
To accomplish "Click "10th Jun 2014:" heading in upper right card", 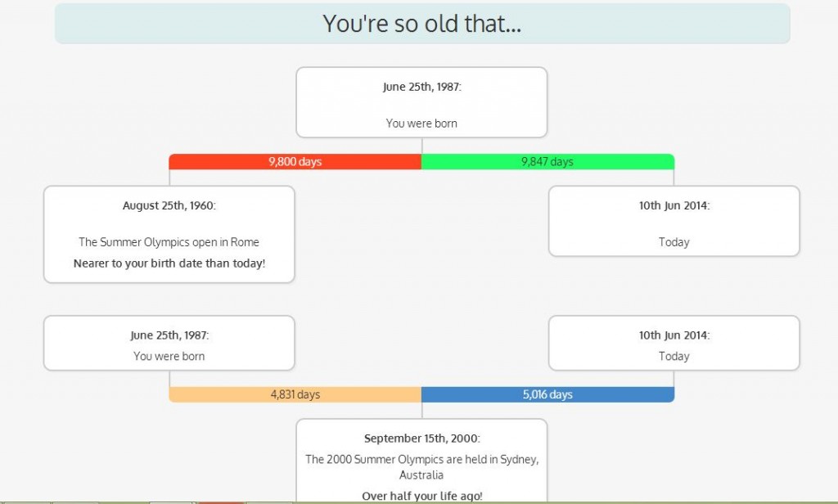I will (x=674, y=206).
